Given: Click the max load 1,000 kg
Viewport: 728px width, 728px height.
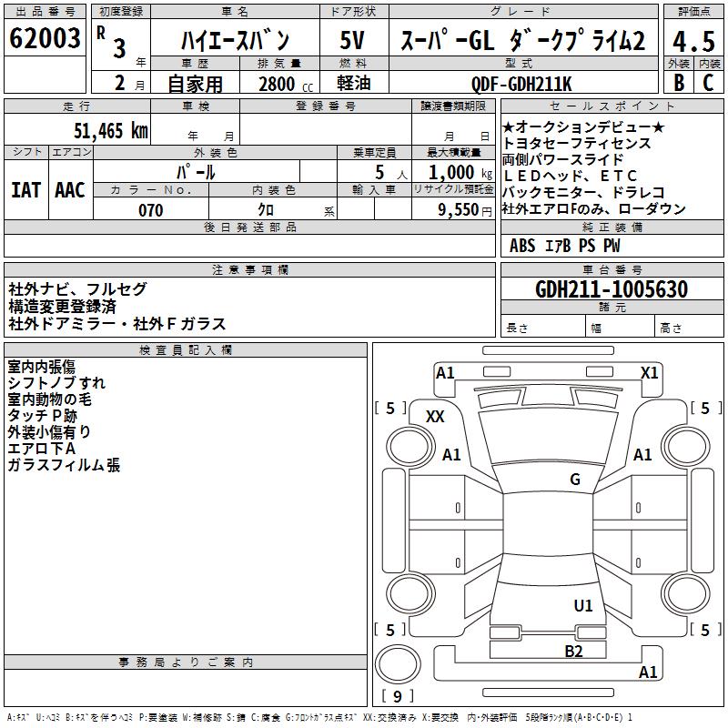Looking at the screenshot, I should click(x=460, y=173).
